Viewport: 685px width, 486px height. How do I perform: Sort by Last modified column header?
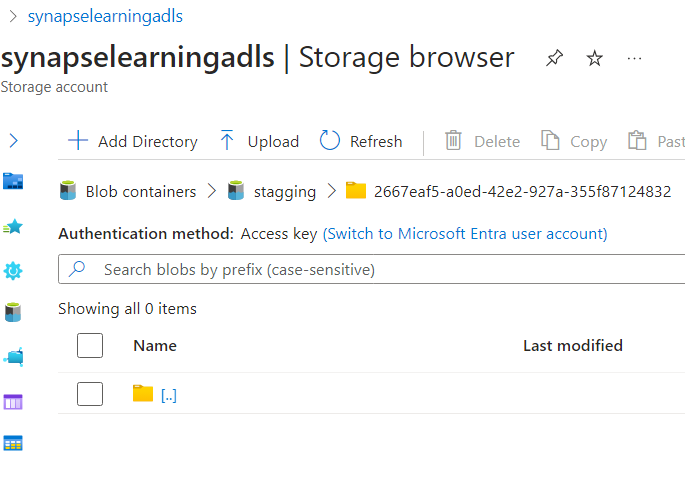point(572,346)
